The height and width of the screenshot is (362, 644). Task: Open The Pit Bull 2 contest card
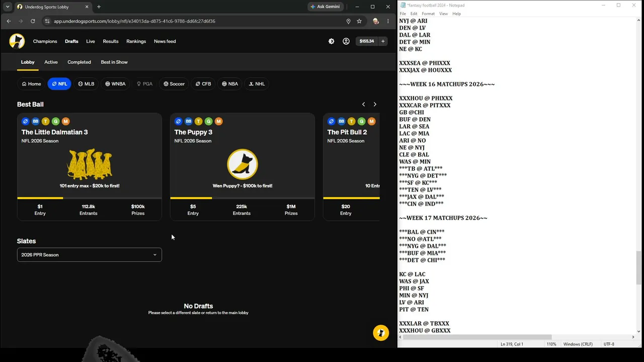(351, 167)
